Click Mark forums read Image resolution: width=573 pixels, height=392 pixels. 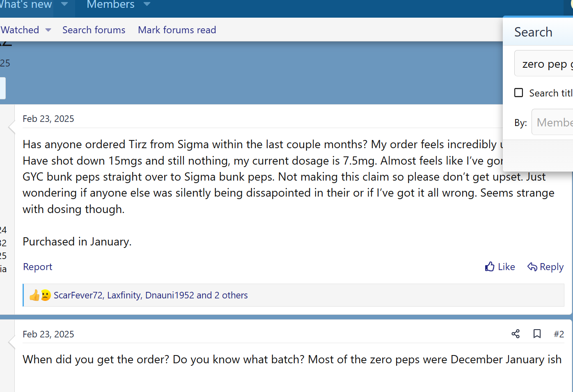click(x=177, y=30)
